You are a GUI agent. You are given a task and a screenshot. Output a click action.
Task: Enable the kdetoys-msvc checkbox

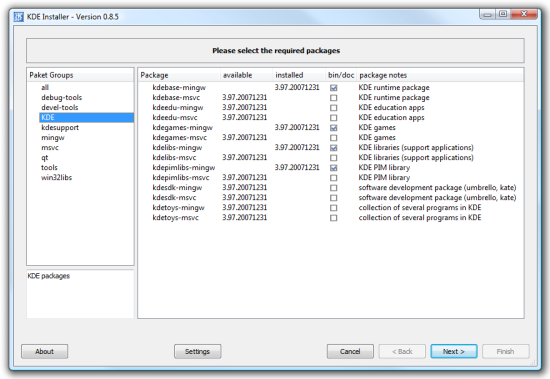point(334,218)
